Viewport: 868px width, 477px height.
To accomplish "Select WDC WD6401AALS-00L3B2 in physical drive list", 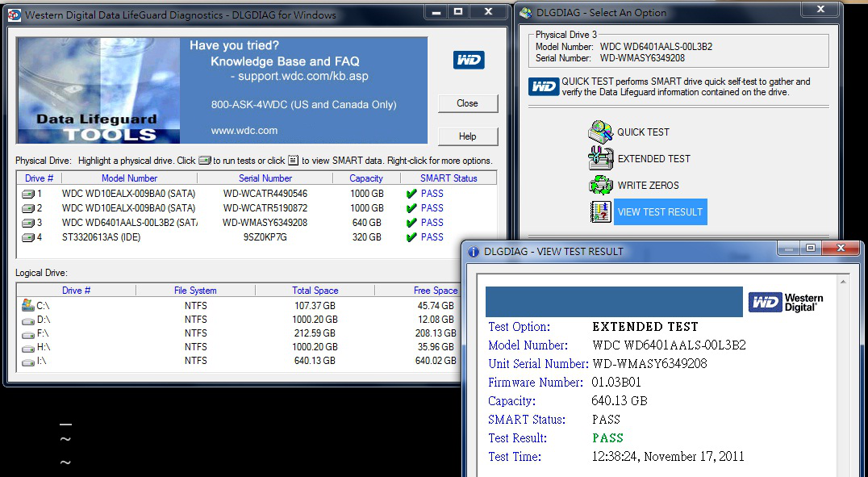I will 130,222.
